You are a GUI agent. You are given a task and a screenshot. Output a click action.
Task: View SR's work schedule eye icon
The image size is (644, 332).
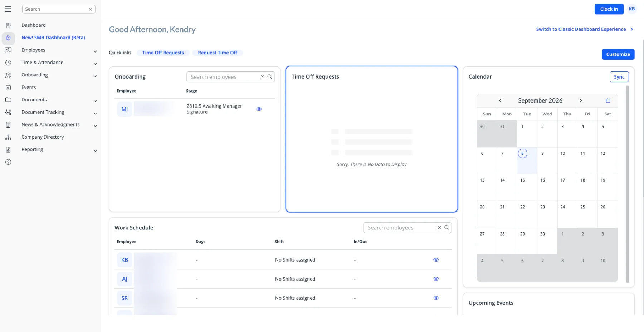pyautogui.click(x=436, y=298)
